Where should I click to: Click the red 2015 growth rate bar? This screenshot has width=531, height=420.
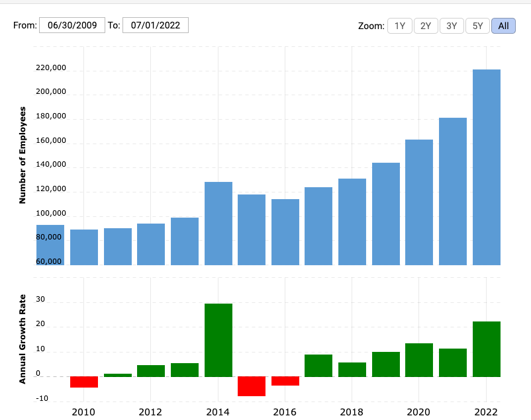pyautogui.click(x=252, y=386)
